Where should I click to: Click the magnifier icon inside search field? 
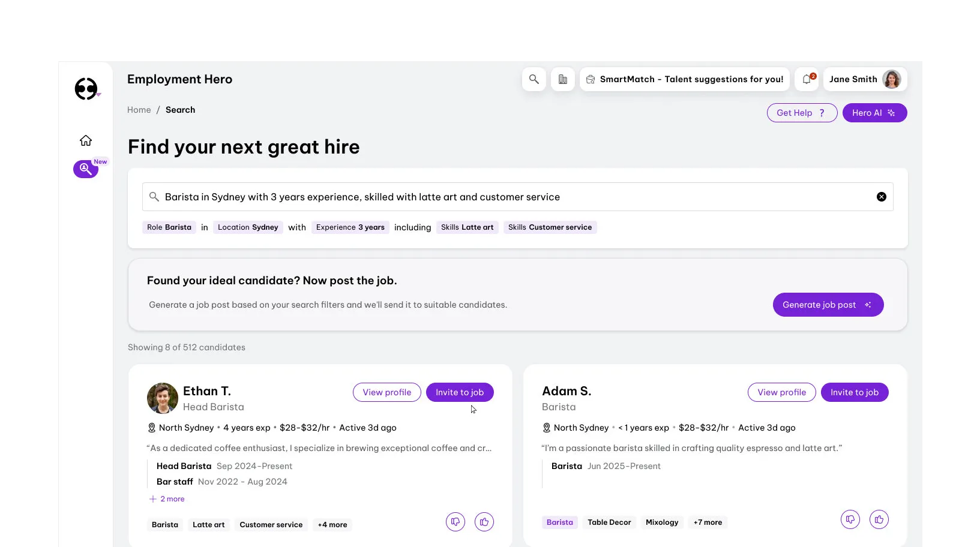[154, 197]
